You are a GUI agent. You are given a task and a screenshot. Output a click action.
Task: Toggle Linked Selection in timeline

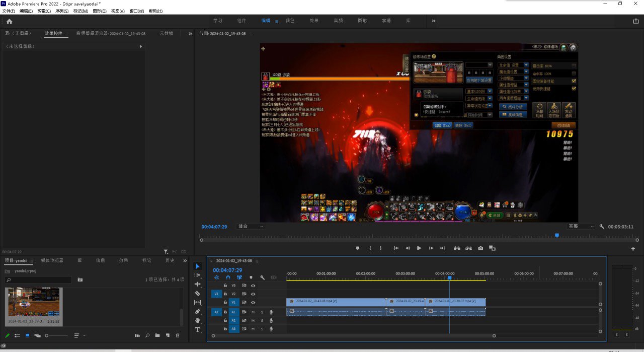[239, 277]
